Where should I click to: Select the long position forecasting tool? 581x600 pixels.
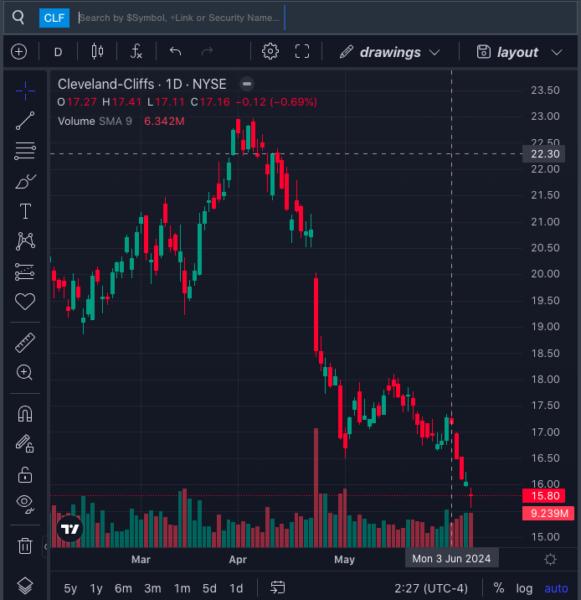tap(25, 272)
